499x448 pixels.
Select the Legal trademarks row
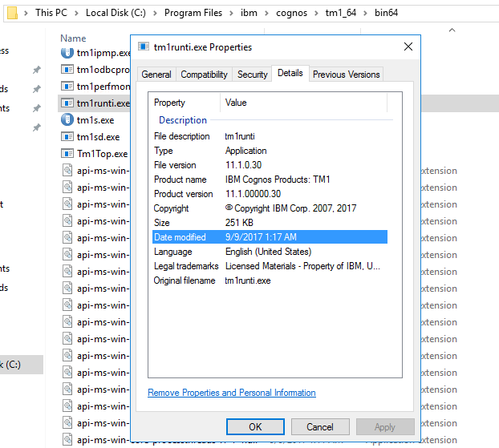coord(270,266)
